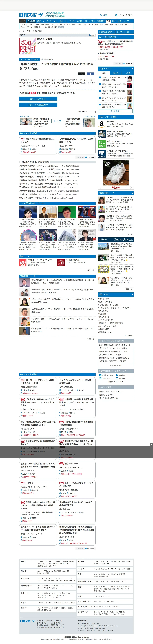Switch ranking to 1週間 tab
The image size is (153, 644).
(128, 73)
